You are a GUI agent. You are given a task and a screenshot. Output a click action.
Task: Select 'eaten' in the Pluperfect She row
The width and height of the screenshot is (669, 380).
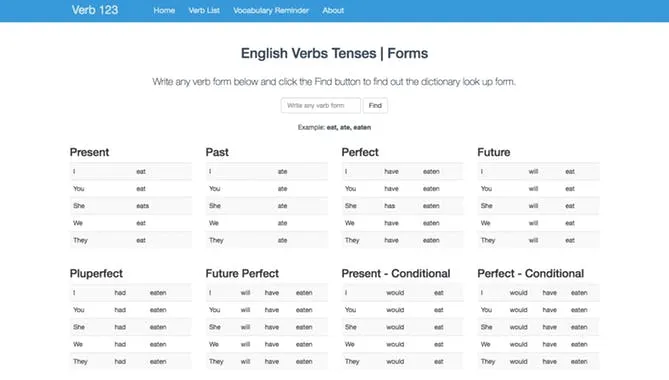coord(158,327)
